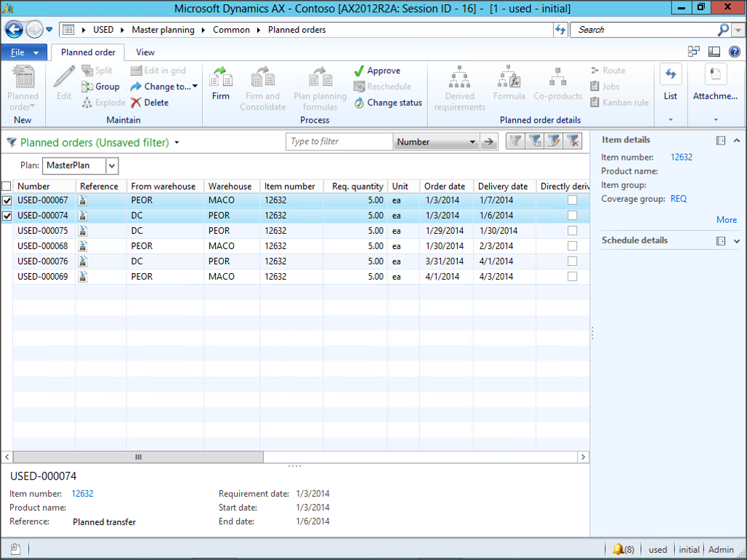Screen dimensions: 747x560
Task: Open the filter field Number dropdown
Action: coord(472,142)
